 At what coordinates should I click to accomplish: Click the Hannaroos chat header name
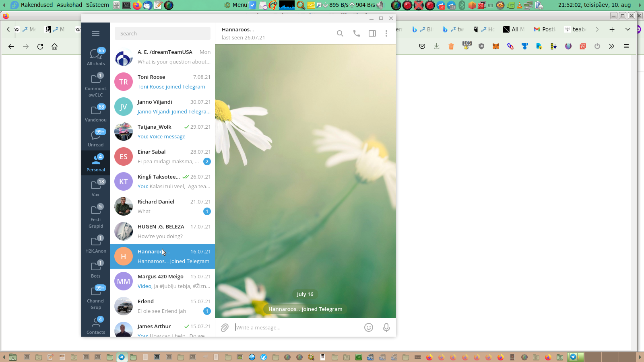click(237, 29)
